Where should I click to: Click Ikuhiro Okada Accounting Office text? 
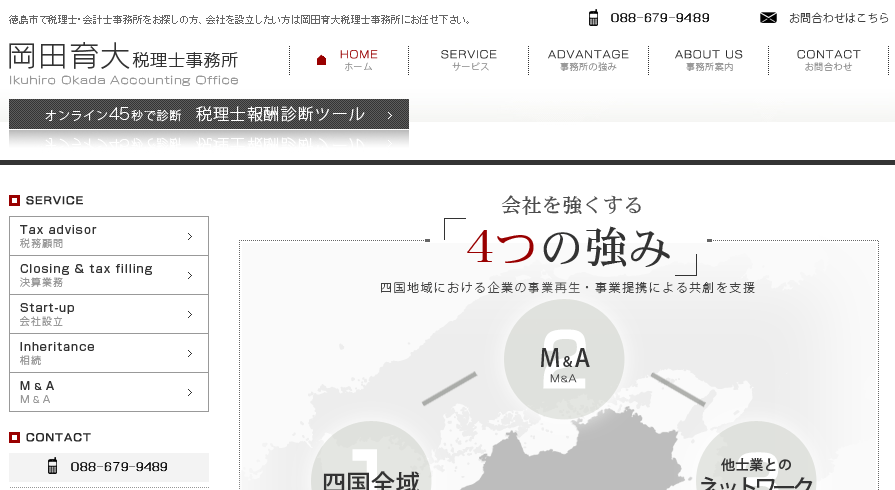tap(123, 81)
